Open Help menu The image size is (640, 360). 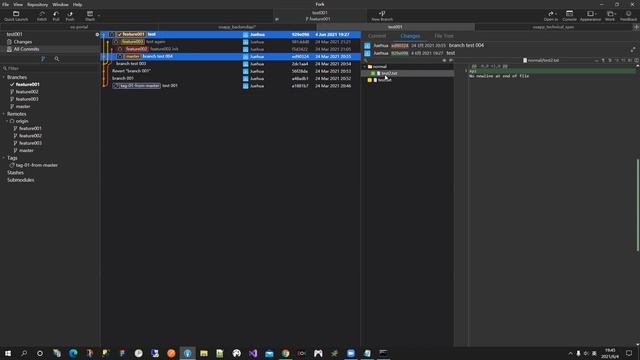coord(78,4)
